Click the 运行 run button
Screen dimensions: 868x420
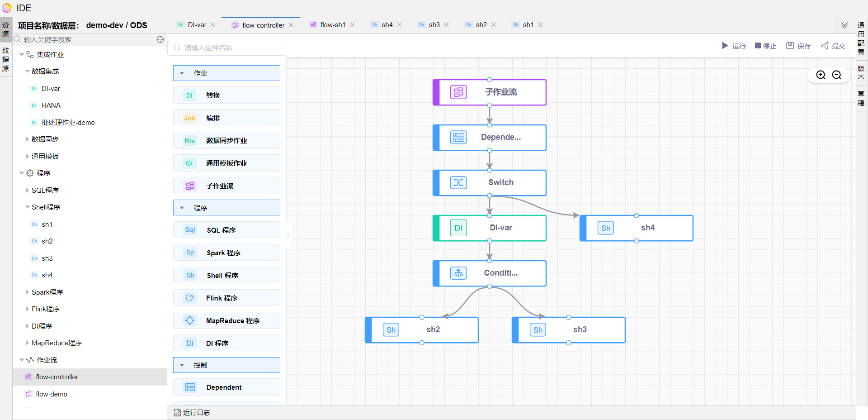click(x=733, y=46)
